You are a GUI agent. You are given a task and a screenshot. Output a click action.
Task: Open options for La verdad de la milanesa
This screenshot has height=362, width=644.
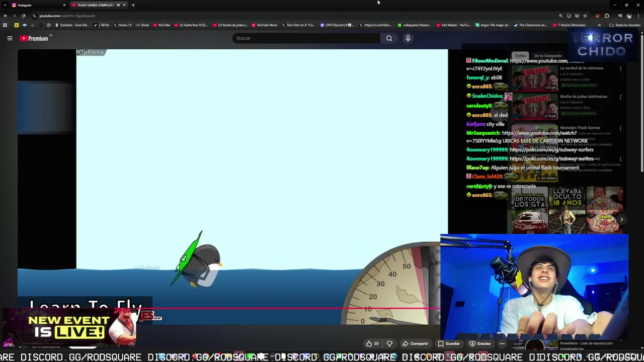pos(620,69)
